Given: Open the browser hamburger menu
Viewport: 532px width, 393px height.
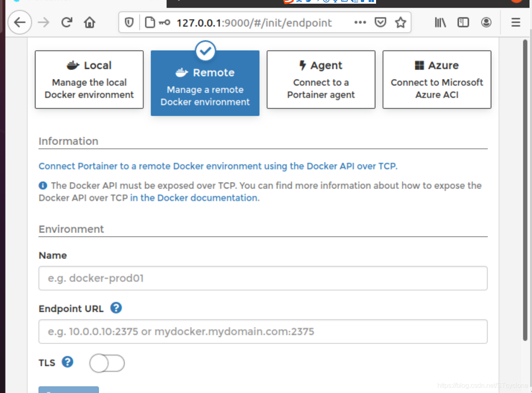Looking at the screenshot, I should tap(516, 22).
